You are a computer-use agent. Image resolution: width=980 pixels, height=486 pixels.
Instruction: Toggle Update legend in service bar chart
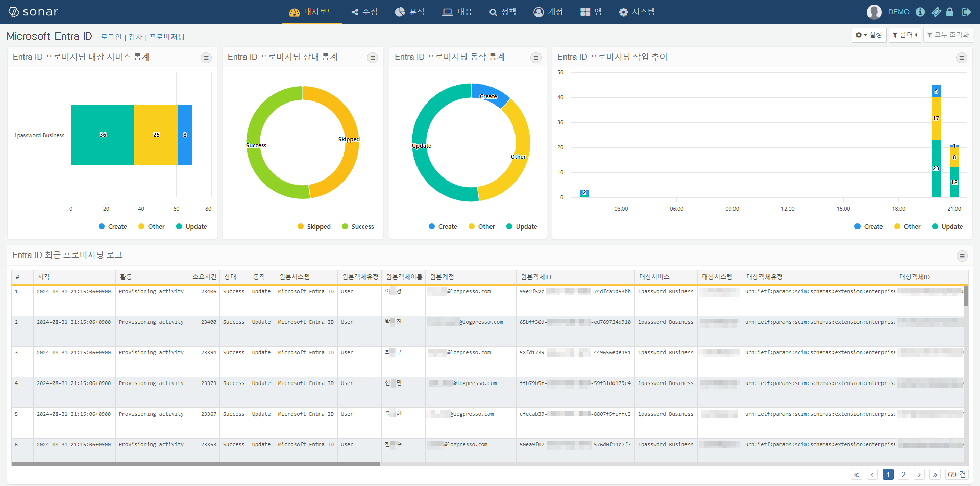191,226
